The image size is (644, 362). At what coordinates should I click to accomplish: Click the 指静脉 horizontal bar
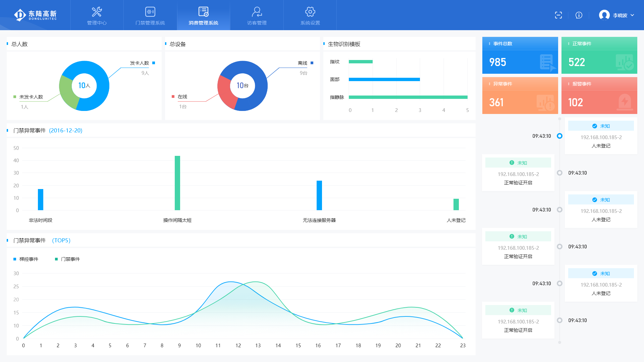tap(408, 97)
